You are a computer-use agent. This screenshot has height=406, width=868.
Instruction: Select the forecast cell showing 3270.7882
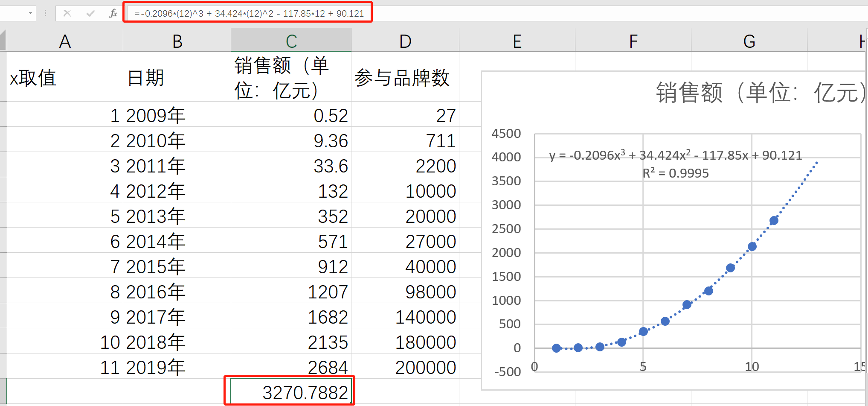point(291,391)
